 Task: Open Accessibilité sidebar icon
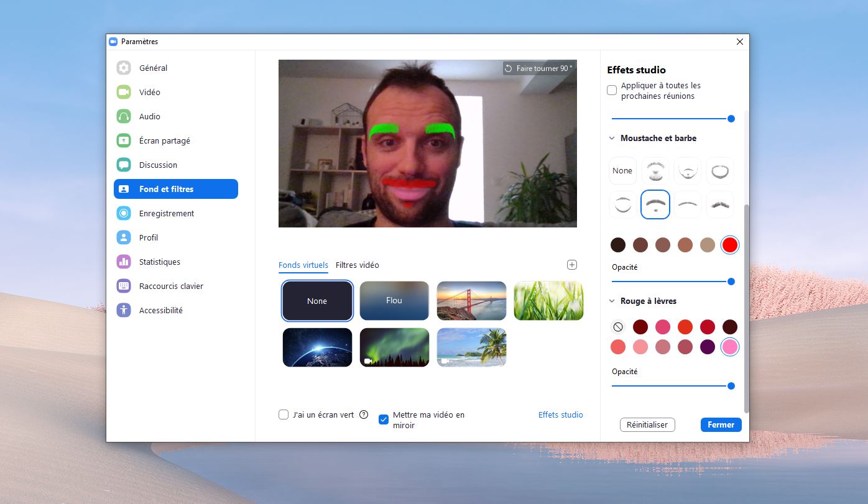(124, 310)
